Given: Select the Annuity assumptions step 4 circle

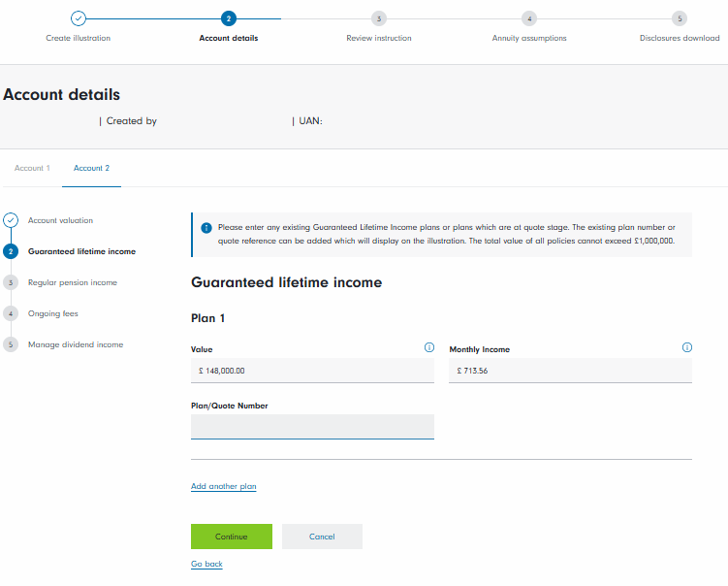Looking at the screenshot, I should click(528, 18).
